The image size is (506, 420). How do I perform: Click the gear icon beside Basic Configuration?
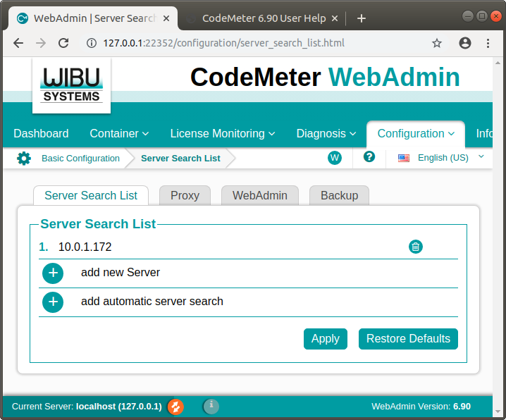pyautogui.click(x=24, y=158)
